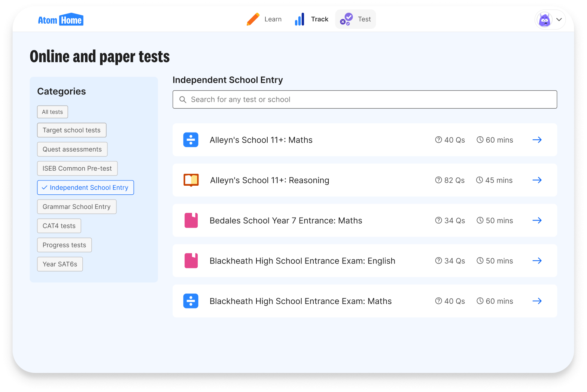The height and width of the screenshot is (392, 587).
Task: Open Alleyn's School 11+: Maths test
Action: [x=365, y=140]
